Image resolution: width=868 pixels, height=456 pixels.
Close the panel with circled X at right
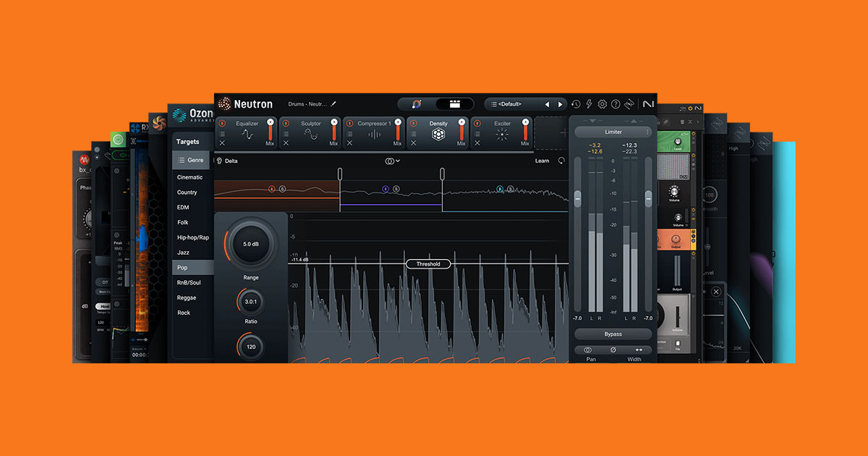[715, 291]
